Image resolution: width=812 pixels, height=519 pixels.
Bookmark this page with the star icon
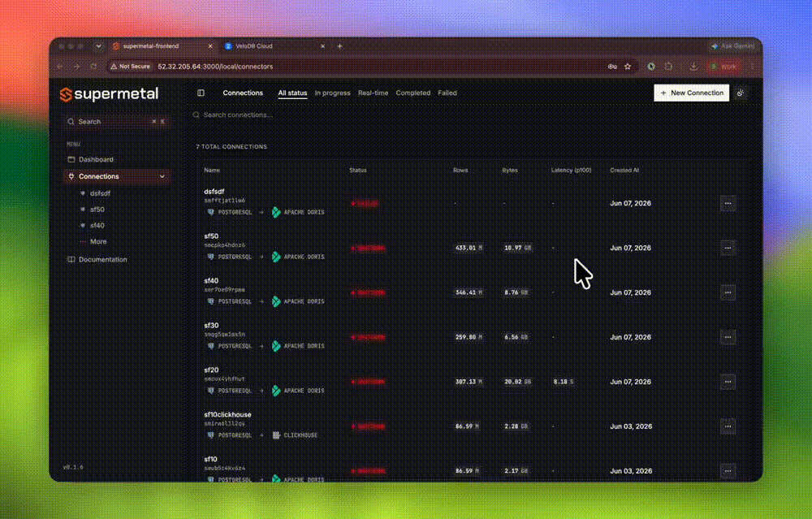[628, 67]
